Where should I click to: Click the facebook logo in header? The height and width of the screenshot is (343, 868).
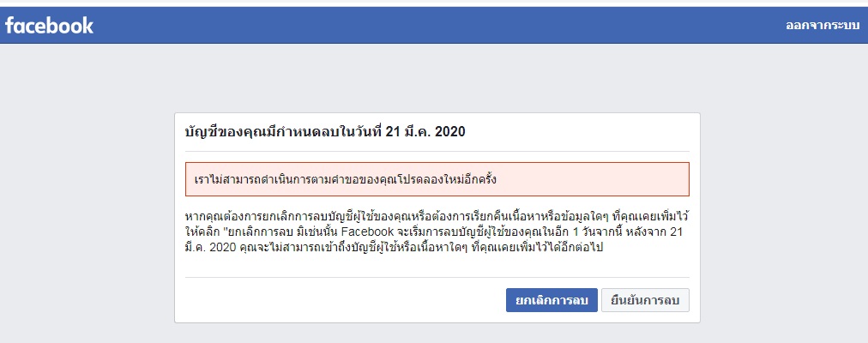[49, 26]
